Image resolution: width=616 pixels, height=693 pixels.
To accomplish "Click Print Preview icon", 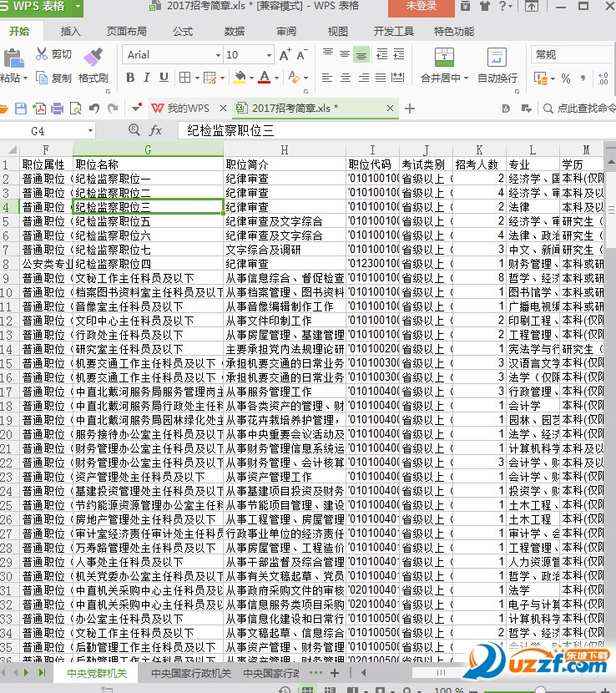I will point(76,109).
